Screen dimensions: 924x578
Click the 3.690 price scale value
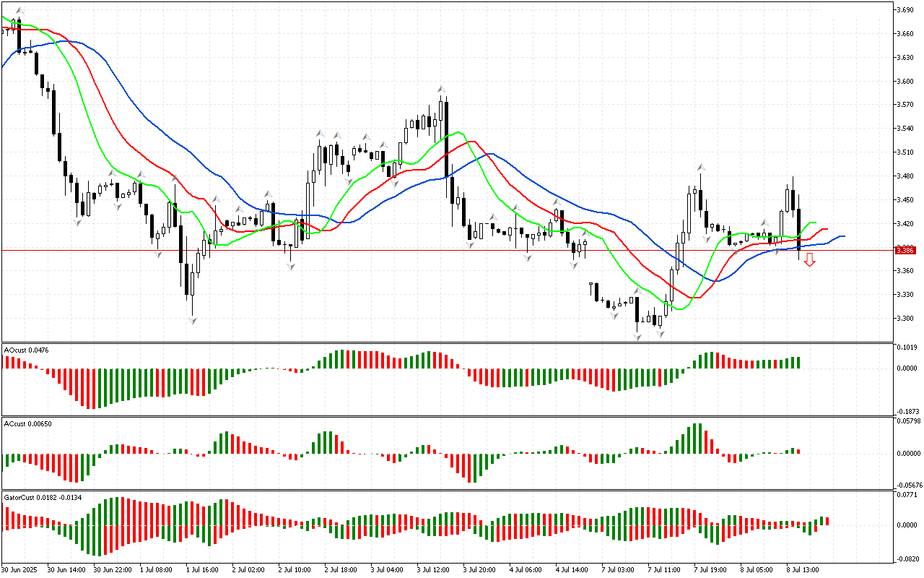click(x=906, y=10)
